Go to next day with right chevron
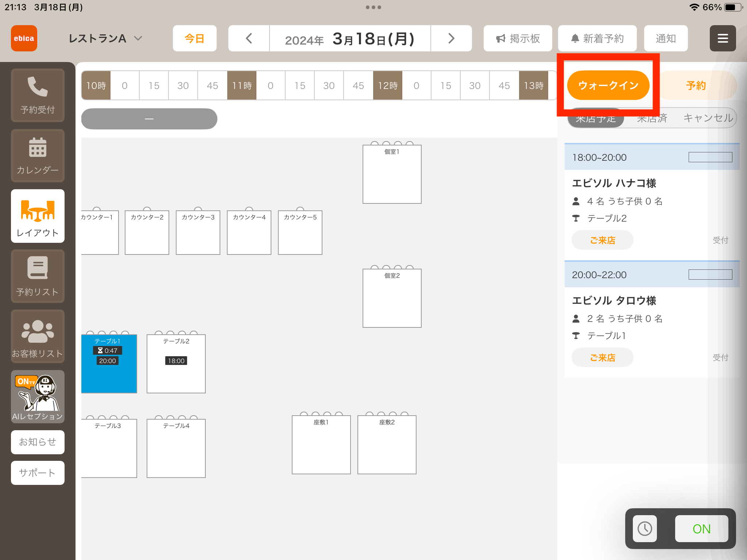This screenshot has height=560, width=747. pos(451,38)
